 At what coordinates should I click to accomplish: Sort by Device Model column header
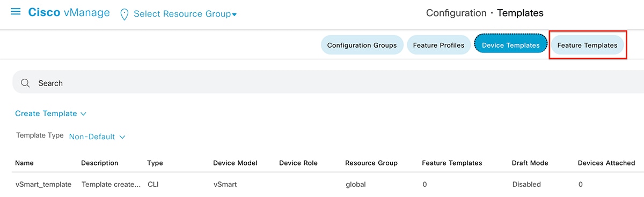(235, 163)
